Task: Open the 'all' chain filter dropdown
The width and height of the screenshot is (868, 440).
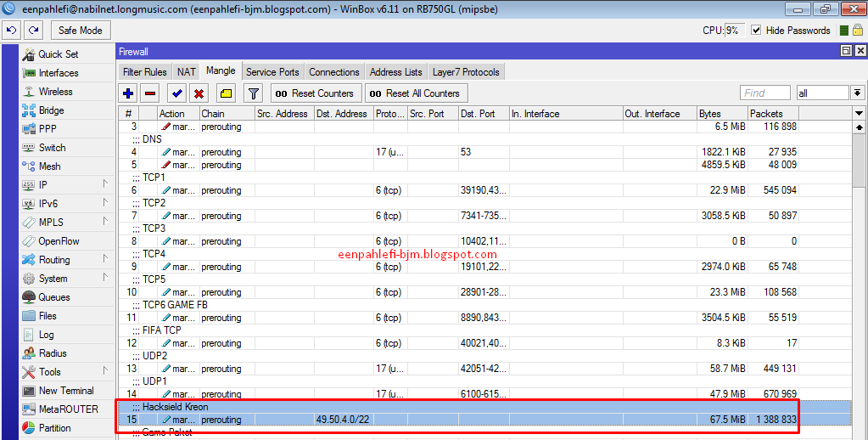Action: coord(858,93)
